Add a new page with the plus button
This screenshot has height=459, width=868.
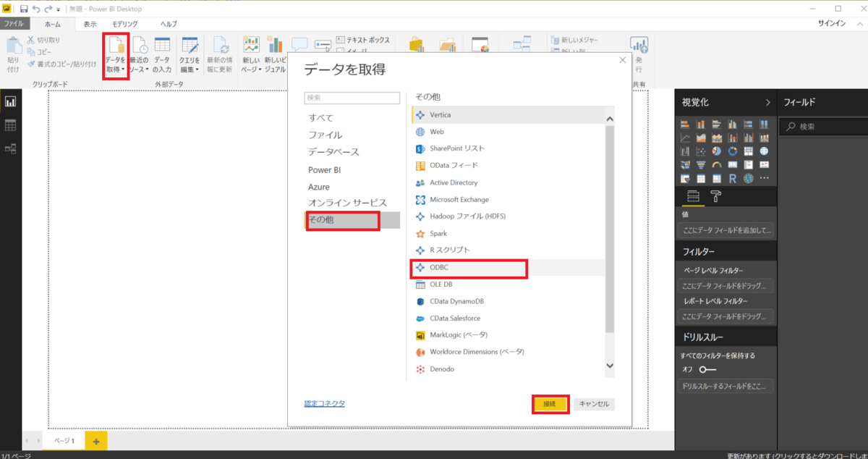click(x=95, y=440)
